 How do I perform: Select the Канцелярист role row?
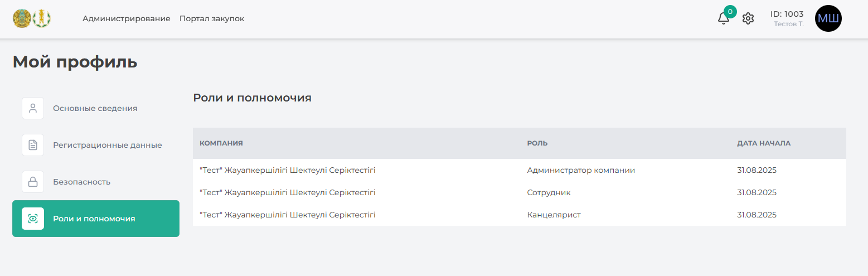click(x=554, y=215)
